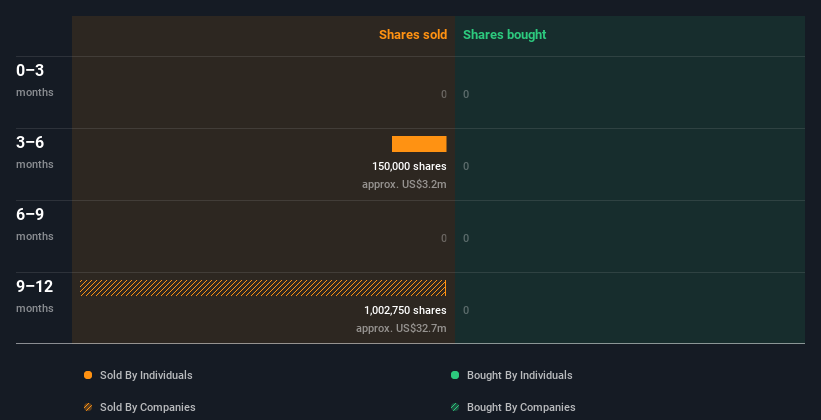Click the 'Bought By Individuals' legend text

(519, 375)
